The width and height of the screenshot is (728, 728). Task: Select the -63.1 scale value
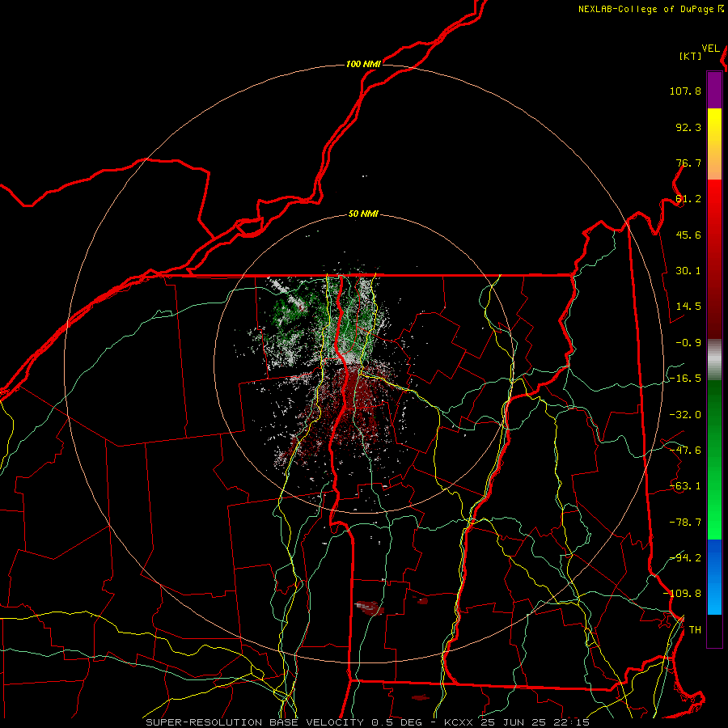click(x=685, y=486)
